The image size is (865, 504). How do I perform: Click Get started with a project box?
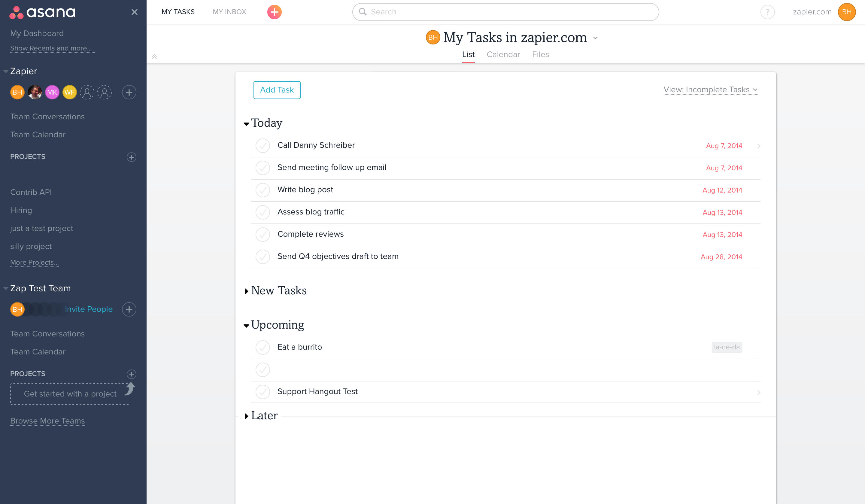70,394
